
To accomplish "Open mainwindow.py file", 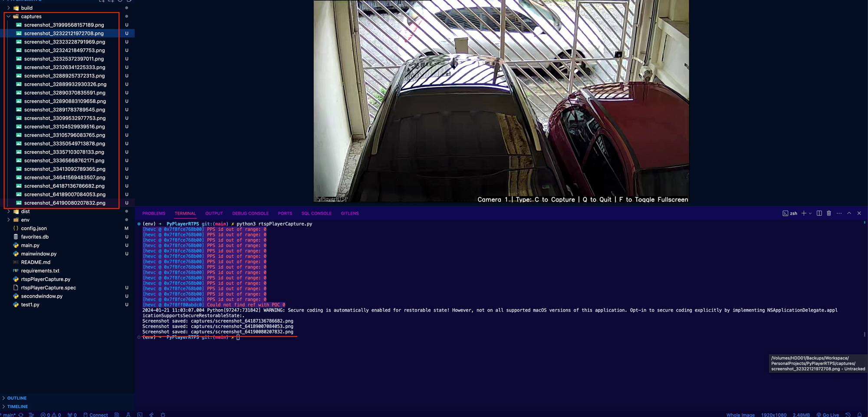I will tap(39, 254).
